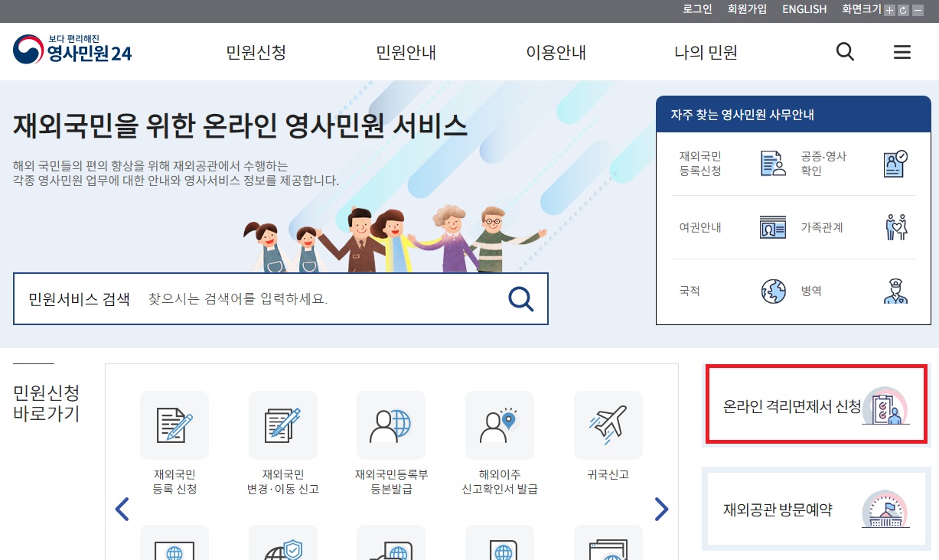Open the 이용안내 menu
939x560 pixels.
click(x=556, y=52)
